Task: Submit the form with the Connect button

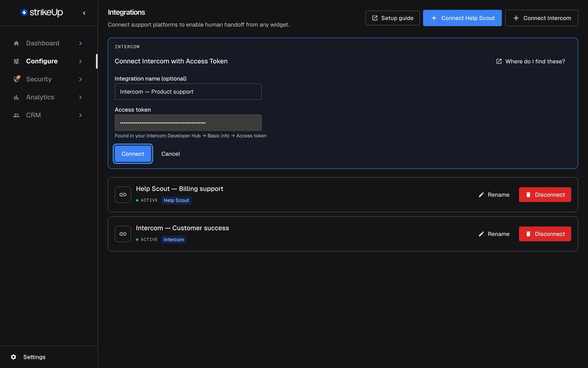Action: 133,154
